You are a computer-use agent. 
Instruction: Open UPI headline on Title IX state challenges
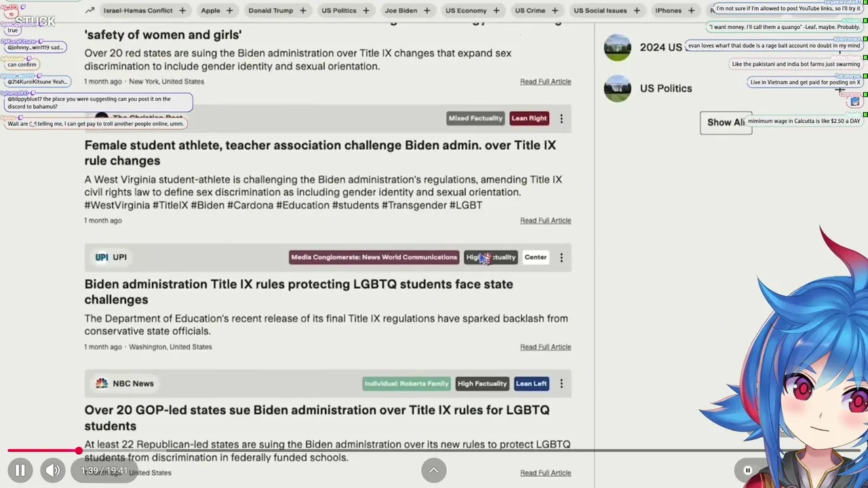(298, 291)
